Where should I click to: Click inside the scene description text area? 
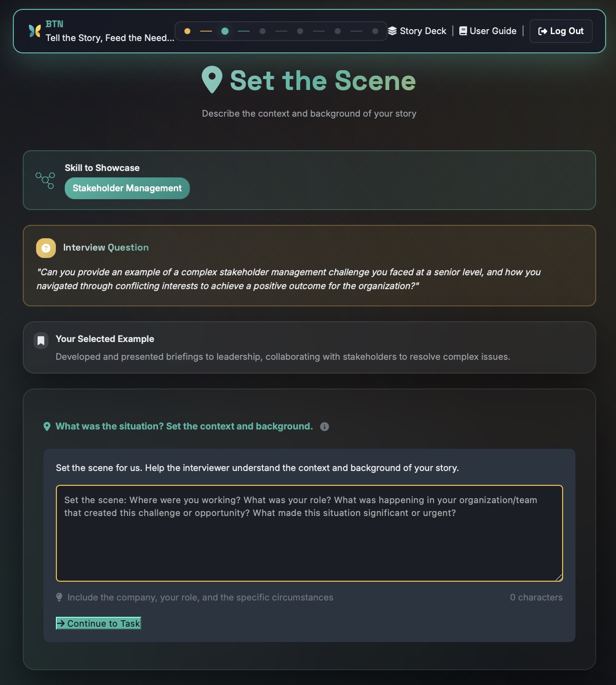pos(309,533)
